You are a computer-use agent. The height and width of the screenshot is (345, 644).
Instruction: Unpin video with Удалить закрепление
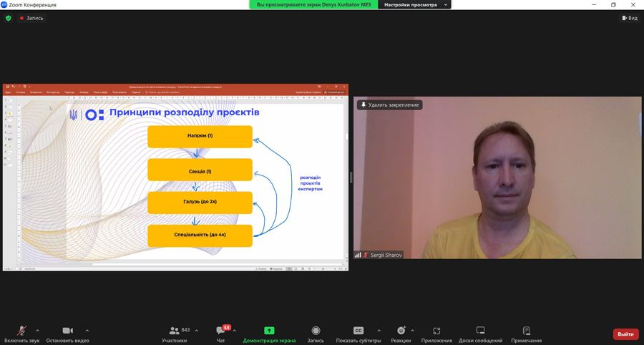click(x=390, y=105)
